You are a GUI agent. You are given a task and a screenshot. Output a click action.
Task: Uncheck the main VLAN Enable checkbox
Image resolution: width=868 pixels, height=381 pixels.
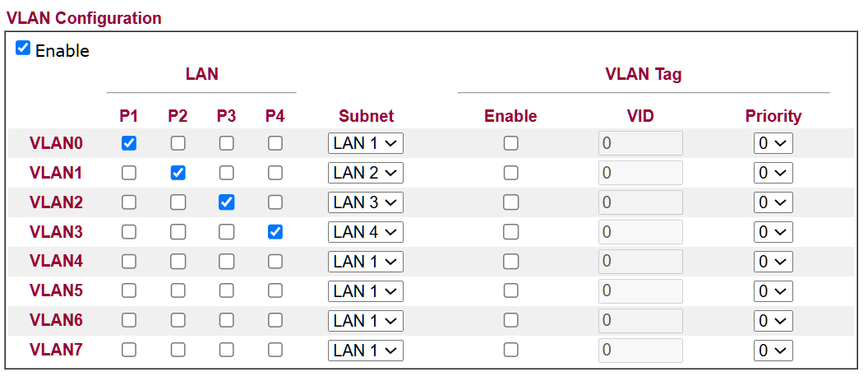[23, 49]
